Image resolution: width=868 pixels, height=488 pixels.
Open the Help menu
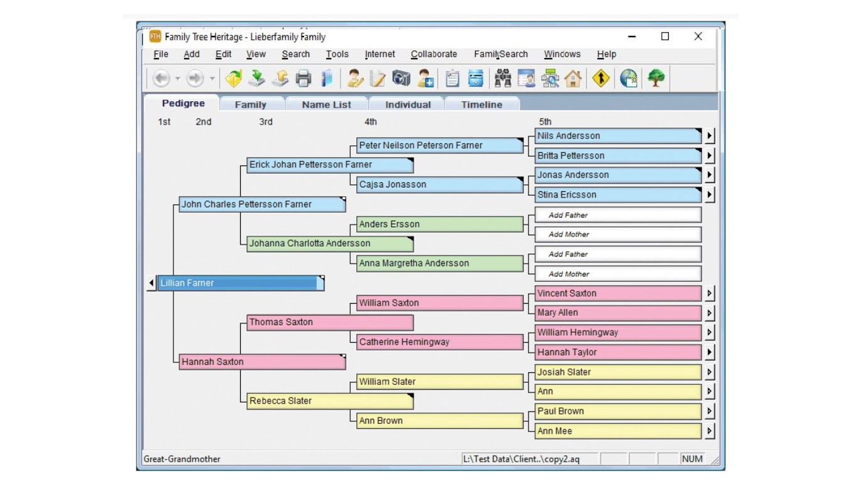(607, 54)
